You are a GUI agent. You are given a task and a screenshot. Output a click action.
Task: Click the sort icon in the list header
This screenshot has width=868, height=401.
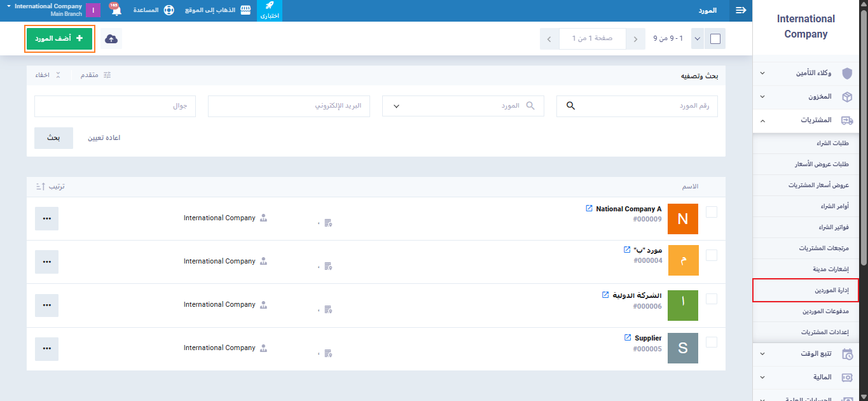pos(40,186)
